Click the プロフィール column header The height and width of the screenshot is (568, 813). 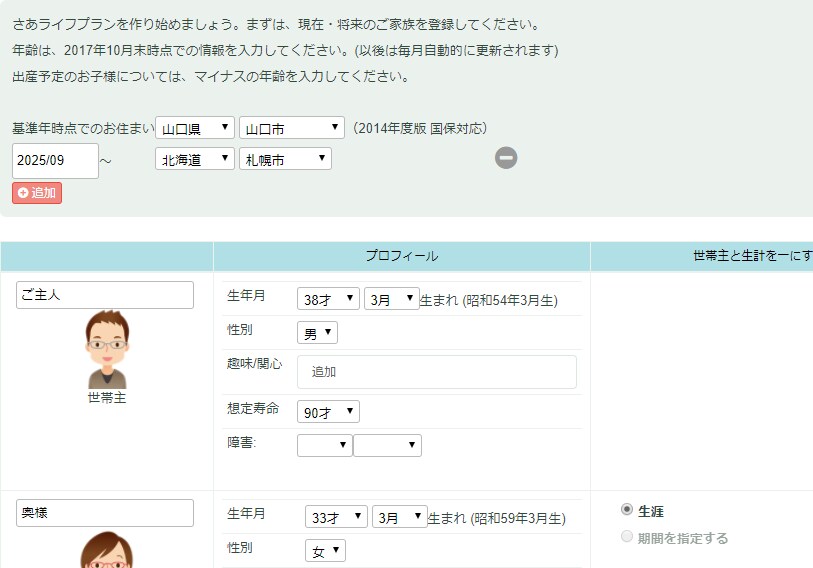pyautogui.click(x=402, y=256)
